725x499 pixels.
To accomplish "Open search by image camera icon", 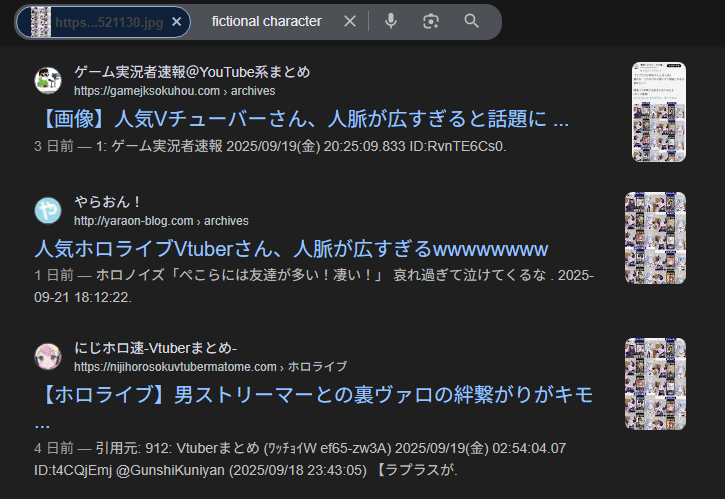I will point(431,21).
